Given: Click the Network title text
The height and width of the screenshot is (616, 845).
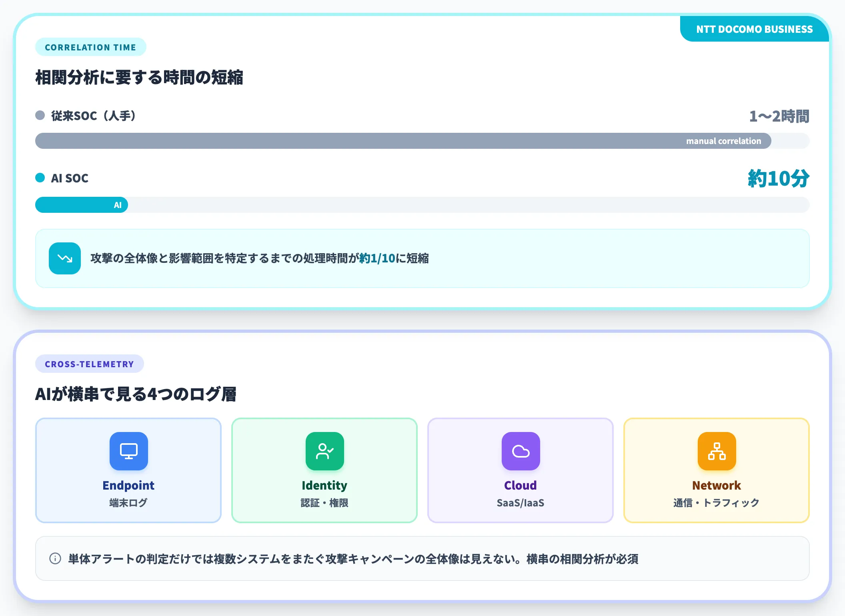Looking at the screenshot, I should tap(717, 485).
